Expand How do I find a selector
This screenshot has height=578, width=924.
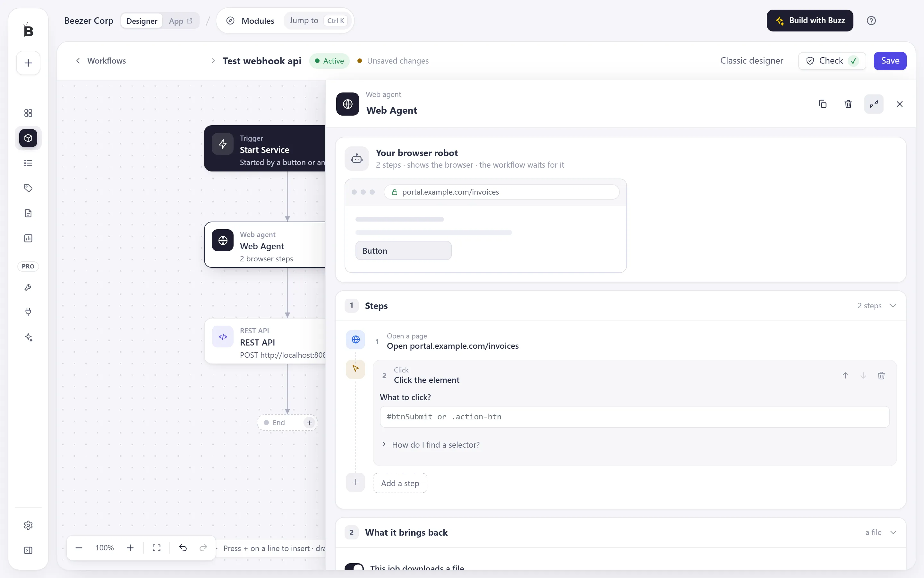[431, 445]
